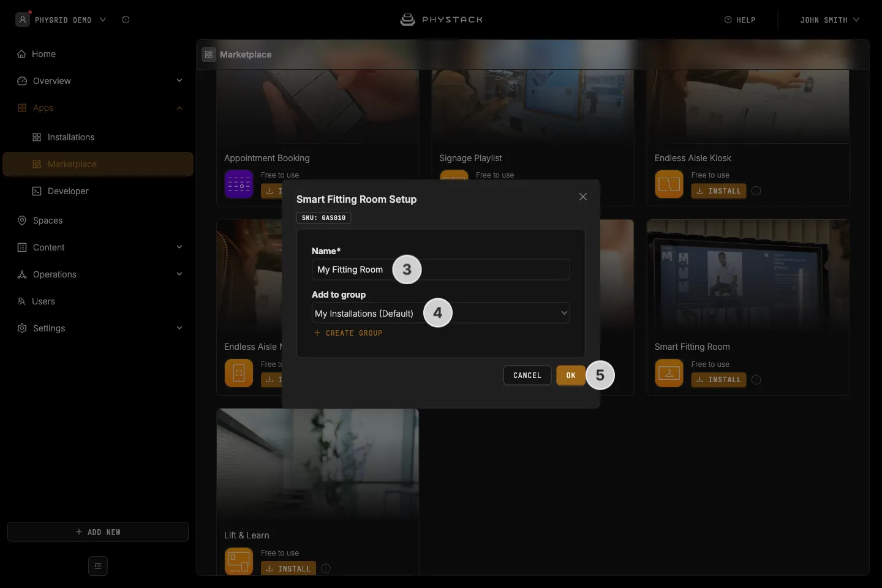The height and width of the screenshot is (588, 882).
Task: Open the John Smith user menu
Action: coord(830,20)
